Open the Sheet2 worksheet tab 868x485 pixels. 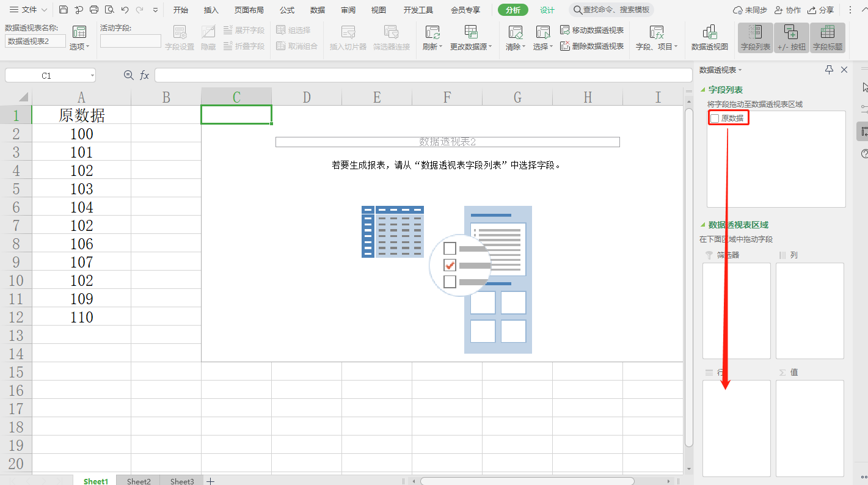pyautogui.click(x=139, y=481)
